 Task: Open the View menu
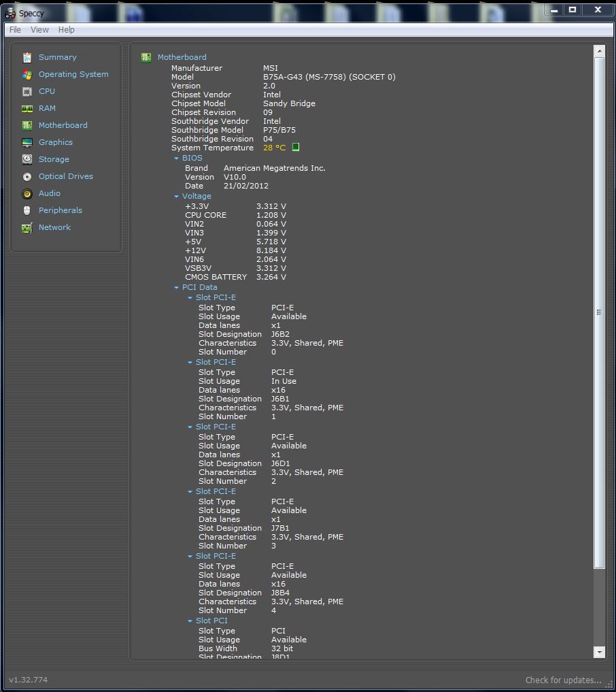coord(39,29)
